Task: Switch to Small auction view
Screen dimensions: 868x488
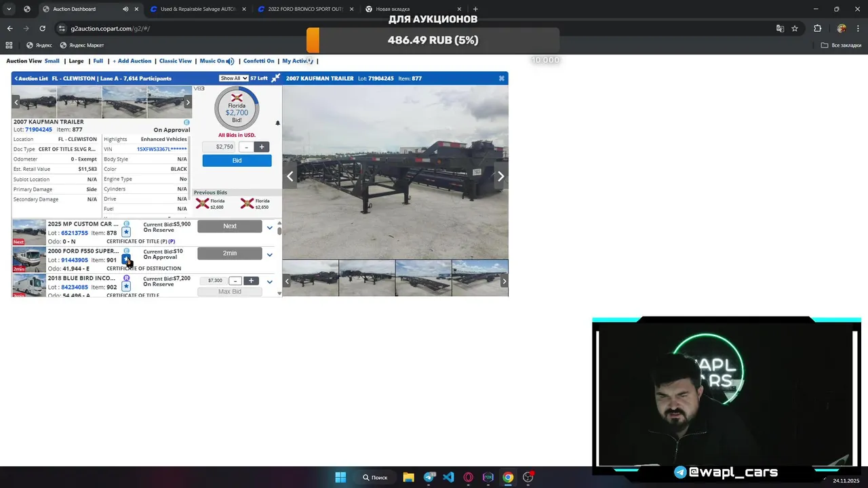Action: 52,61
